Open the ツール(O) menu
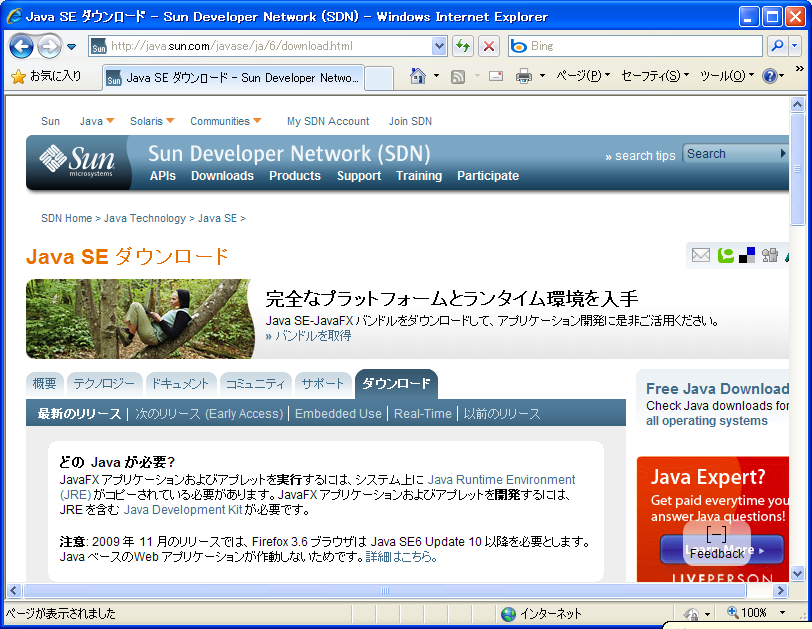 pyautogui.click(x=727, y=76)
